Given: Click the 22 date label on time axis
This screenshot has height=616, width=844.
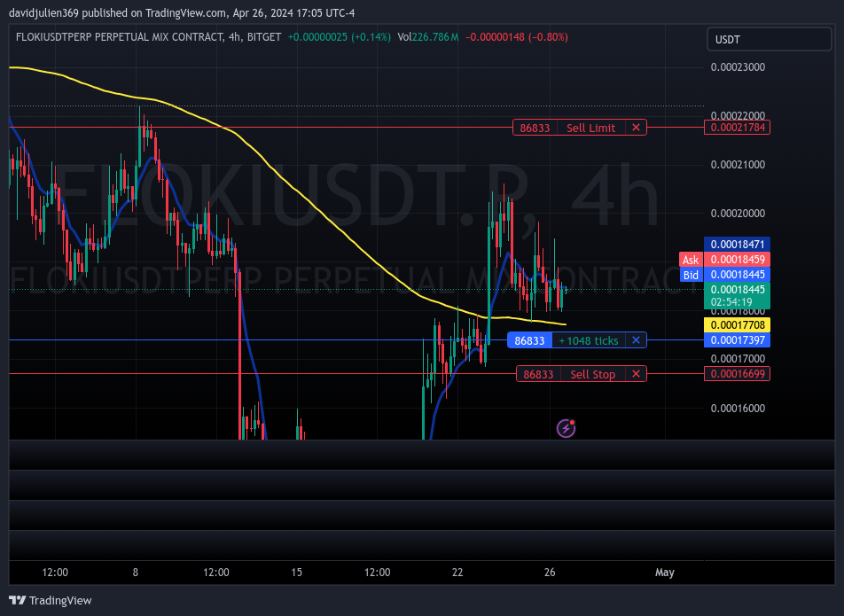Looking at the screenshot, I should [x=457, y=573].
